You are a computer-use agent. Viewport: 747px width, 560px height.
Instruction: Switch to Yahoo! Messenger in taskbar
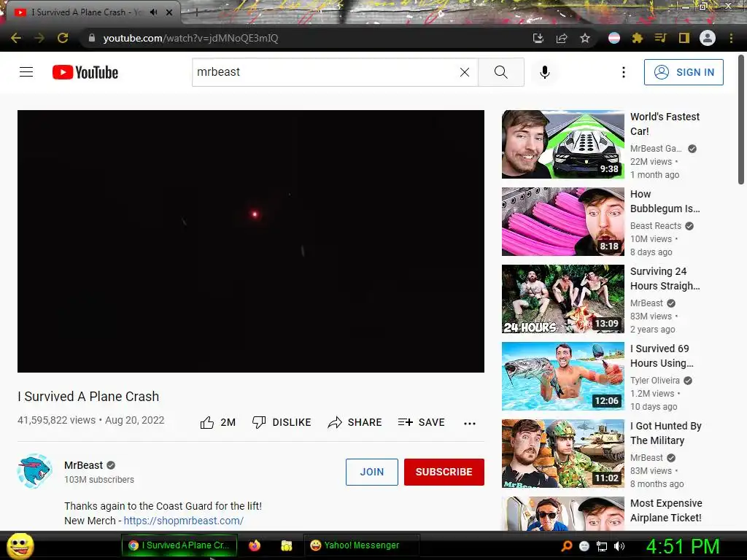(x=361, y=545)
